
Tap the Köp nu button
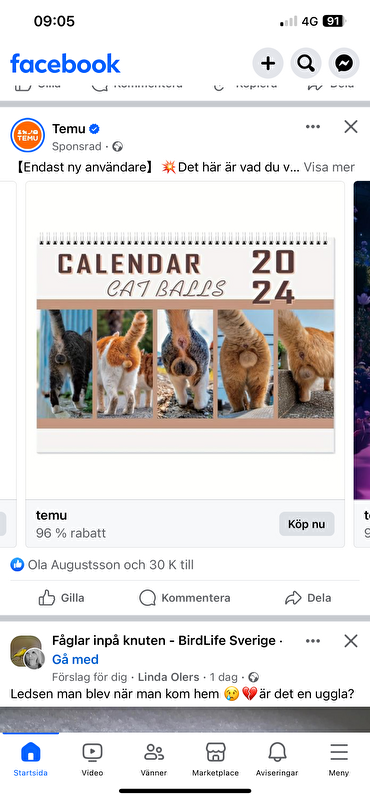tap(307, 524)
